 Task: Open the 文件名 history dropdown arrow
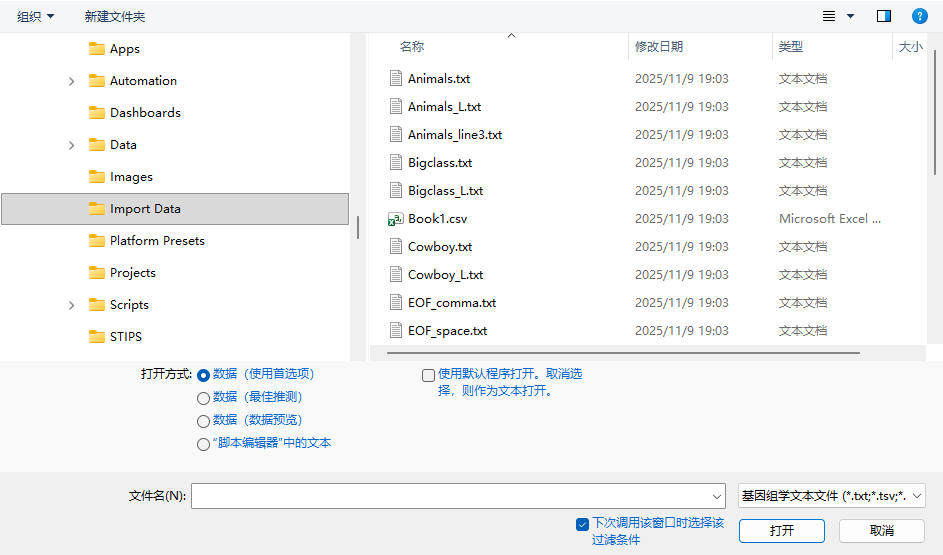click(x=716, y=497)
